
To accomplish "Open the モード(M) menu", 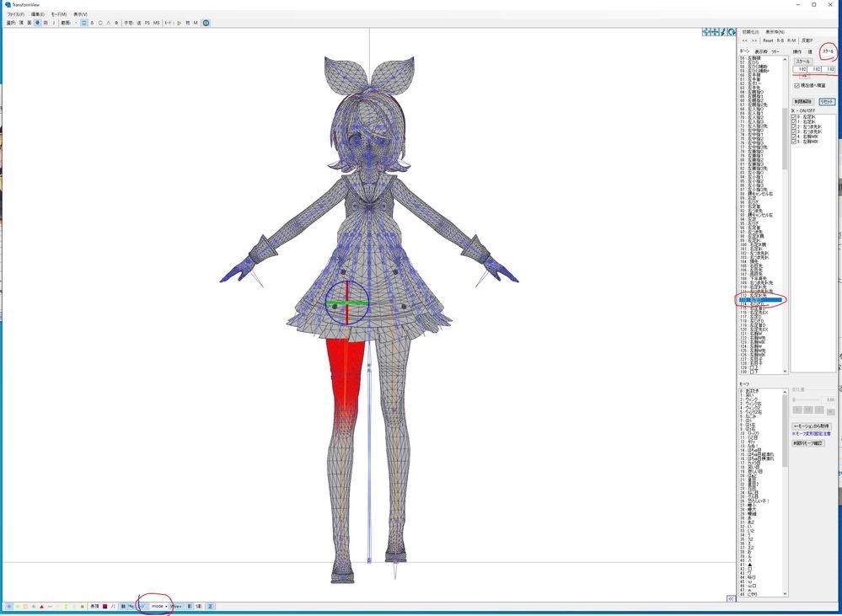I will coord(59,14).
